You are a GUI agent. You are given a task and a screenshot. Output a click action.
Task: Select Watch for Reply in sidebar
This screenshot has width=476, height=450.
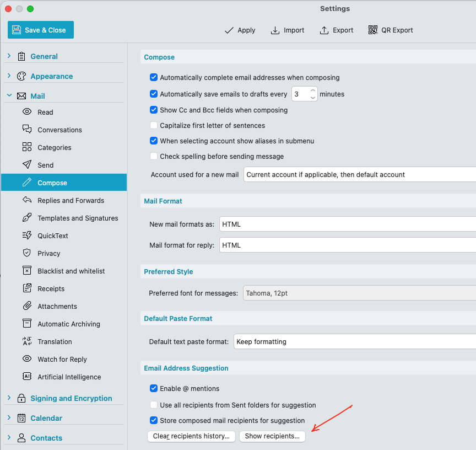click(x=62, y=359)
